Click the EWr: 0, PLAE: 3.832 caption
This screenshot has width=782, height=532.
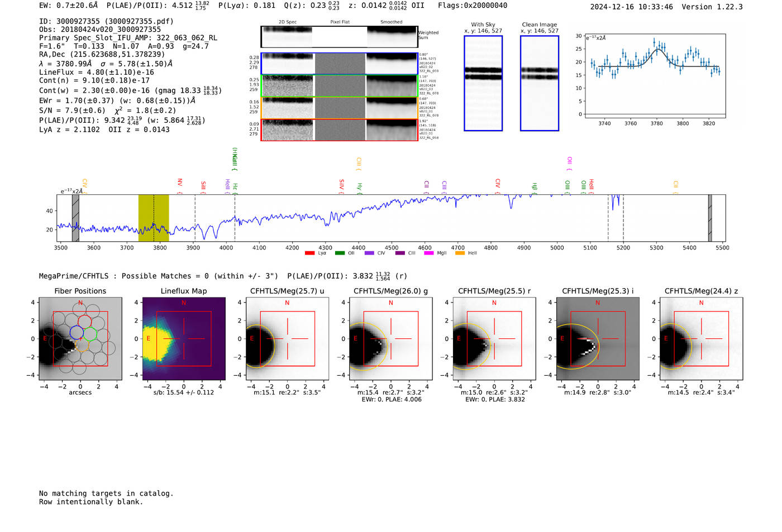(494, 400)
